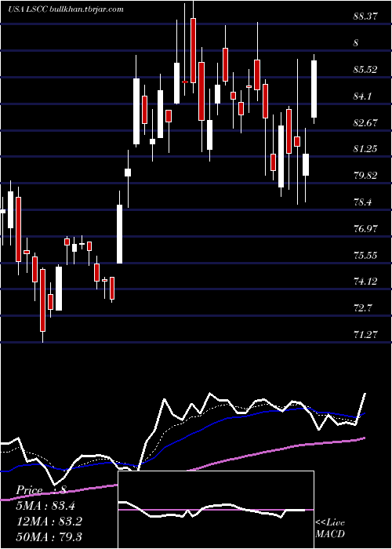The image size is (392, 549).
Task: Click the 72.7 price axis label
Action: [x=362, y=308]
